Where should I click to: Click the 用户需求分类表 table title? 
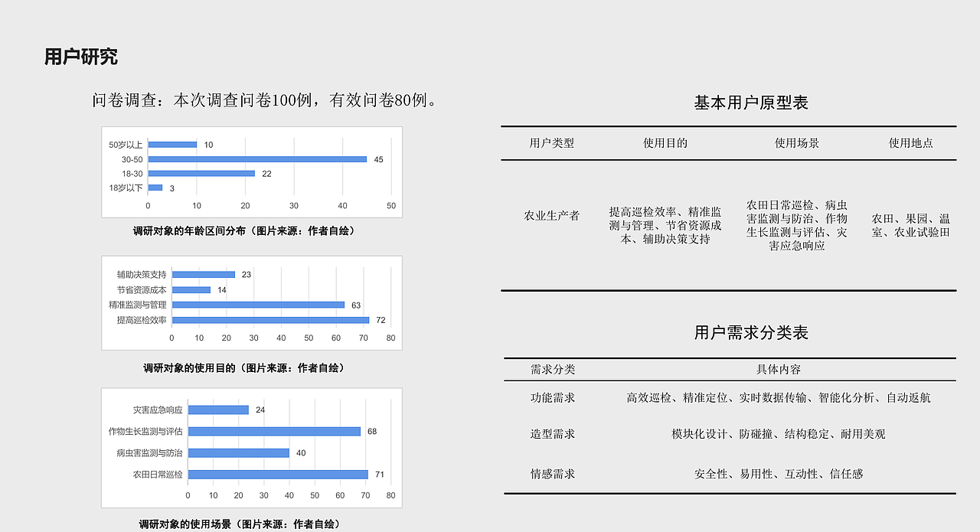753,331
